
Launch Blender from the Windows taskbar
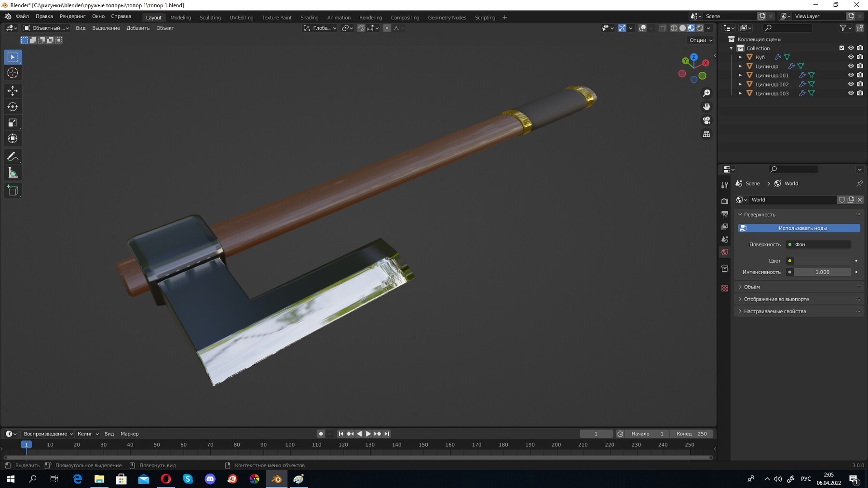click(276, 479)
